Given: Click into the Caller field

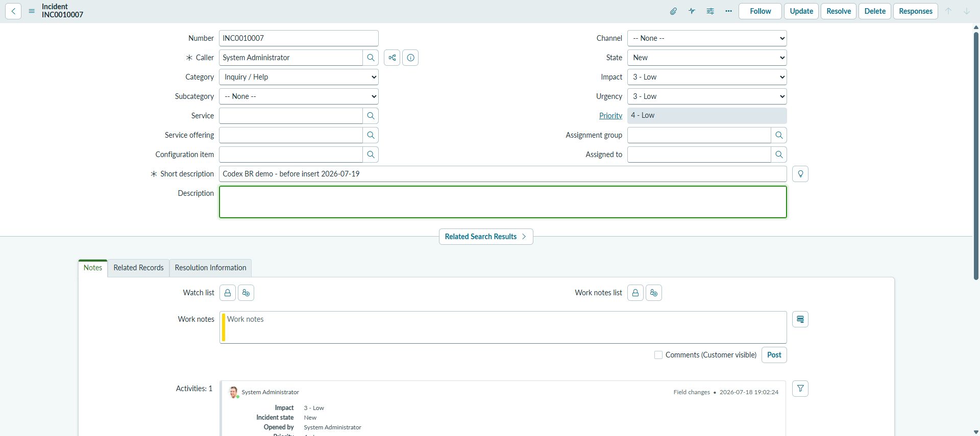Looking at the screenshot, I should (291, 58).
